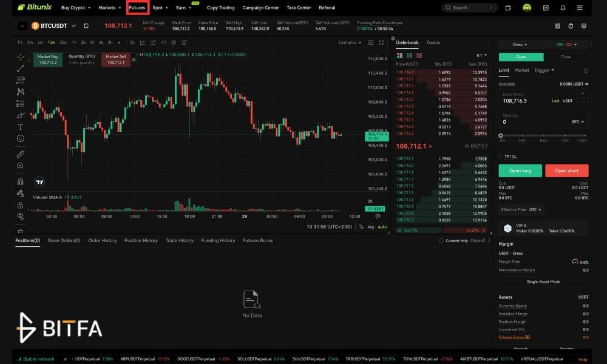Enable the TP / SL checkbox

(x=501, y=157)
